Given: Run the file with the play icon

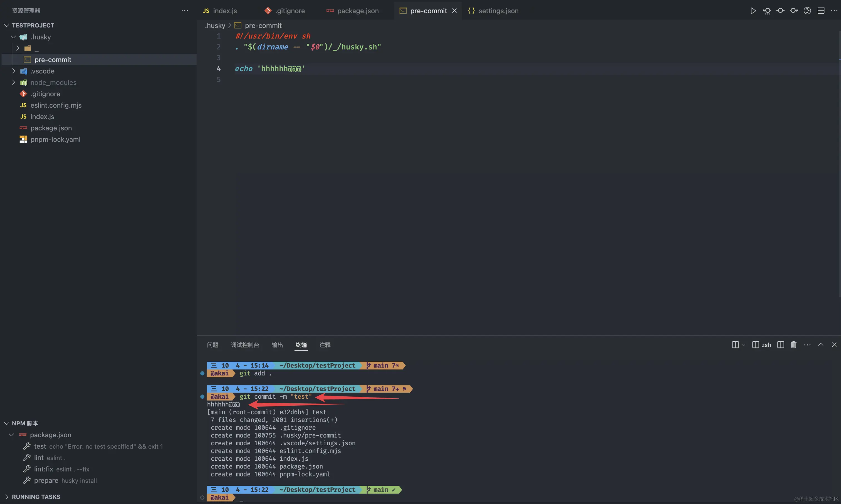Looking at the screenshot, I should coord(753,11).
